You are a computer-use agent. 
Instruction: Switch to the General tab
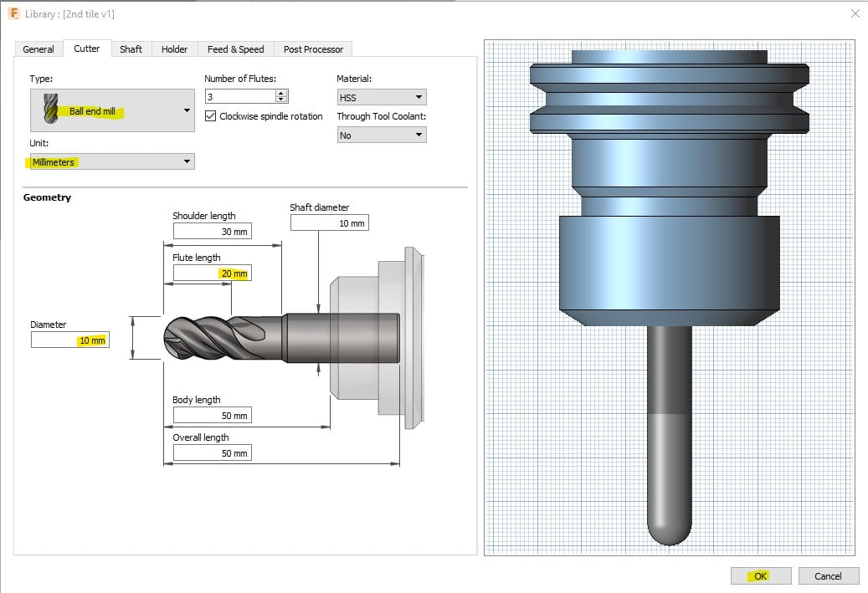point(39,49)
